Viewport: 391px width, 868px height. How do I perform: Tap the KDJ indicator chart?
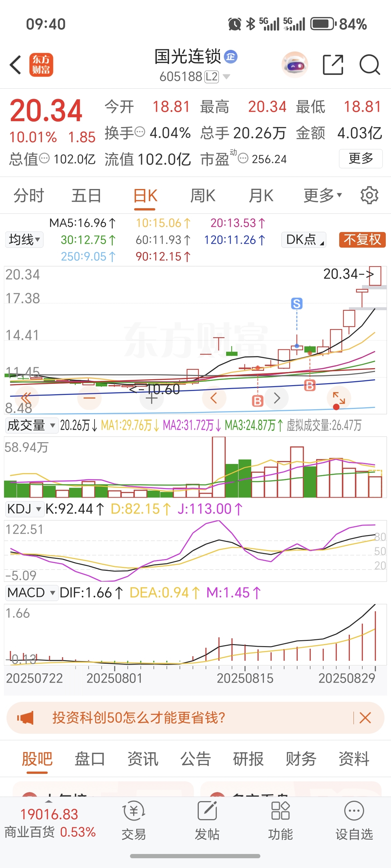(x=195, y=551)
